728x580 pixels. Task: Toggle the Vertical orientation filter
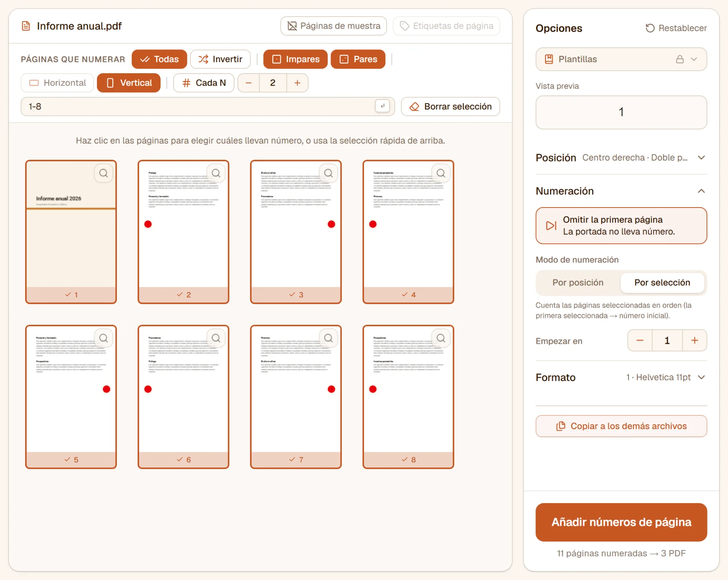[x=129, y=83]
